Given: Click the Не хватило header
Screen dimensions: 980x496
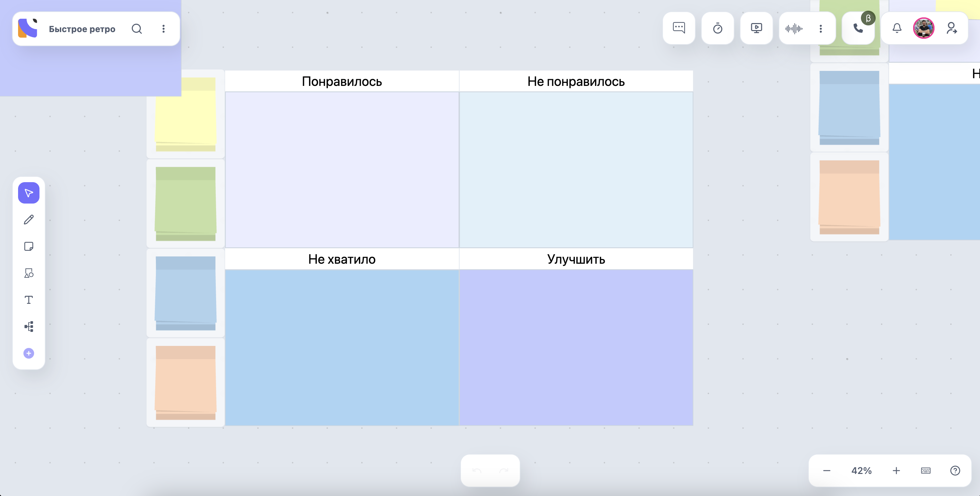Looking at the screenshot, I should pos(342,259).
